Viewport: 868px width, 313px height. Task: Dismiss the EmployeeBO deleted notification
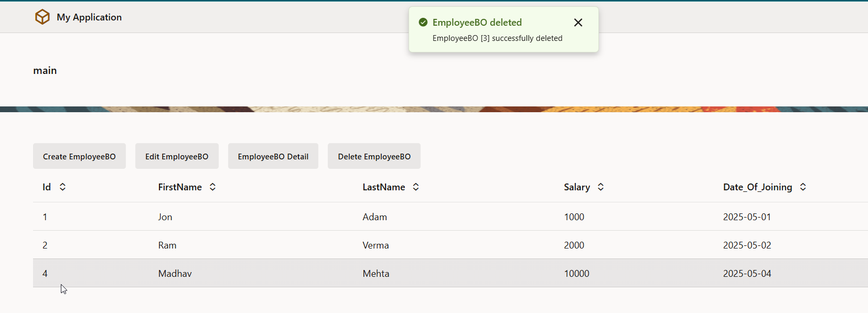(578, 23)
